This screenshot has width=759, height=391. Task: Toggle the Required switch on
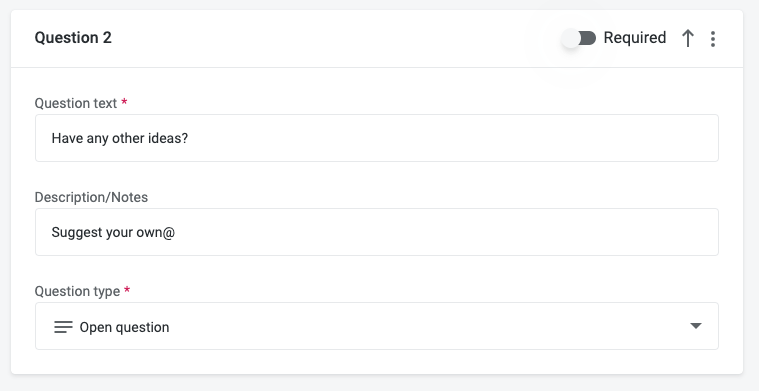point(579,38)
